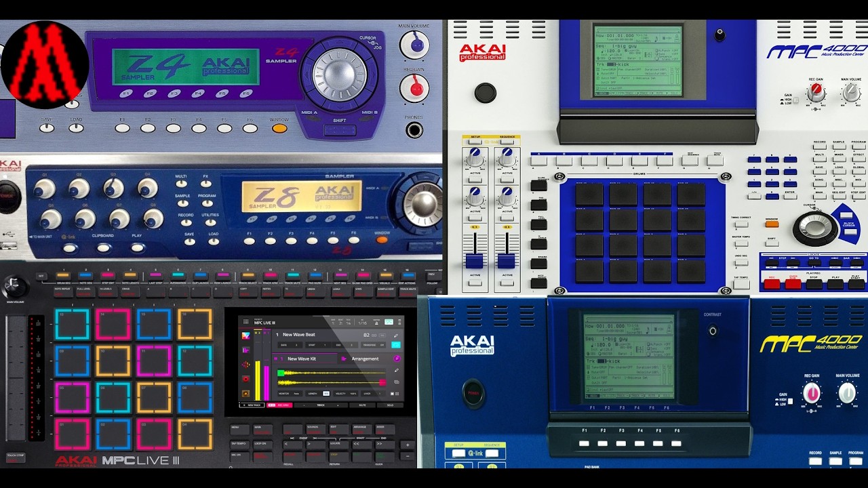Adjust the Z4 REC GAIN red knob

pos(414,88)
